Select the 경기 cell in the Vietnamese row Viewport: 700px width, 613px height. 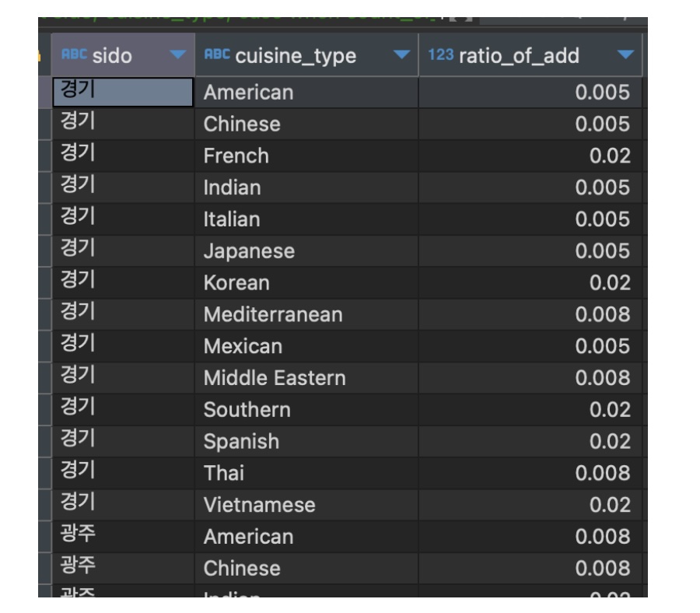[123, 505]
